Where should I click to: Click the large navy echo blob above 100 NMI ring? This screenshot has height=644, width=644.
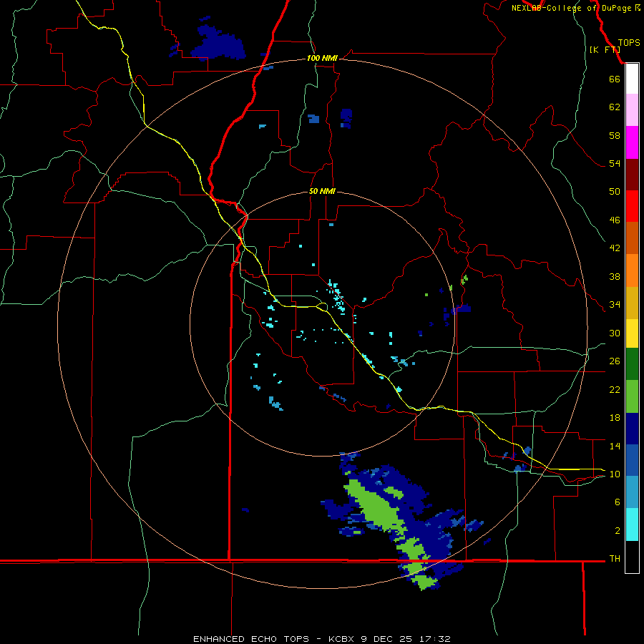click(218, 44)
